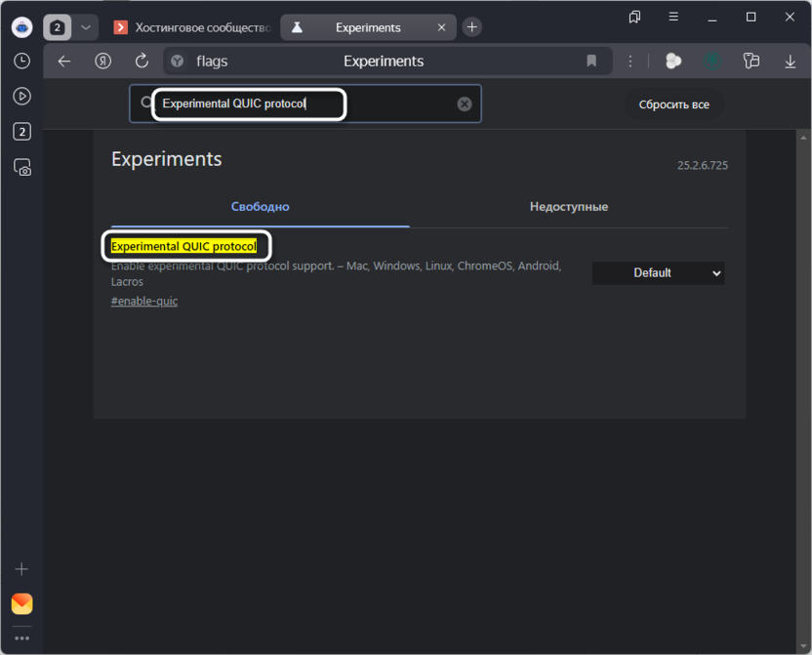Open the screenshot tool in sidebar
Viewport: 812px width, 655px height.
coord(21,168)
